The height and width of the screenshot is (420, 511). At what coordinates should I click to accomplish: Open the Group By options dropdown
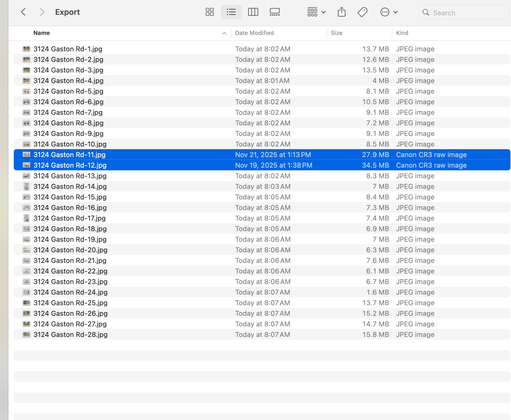coord(316,12)
